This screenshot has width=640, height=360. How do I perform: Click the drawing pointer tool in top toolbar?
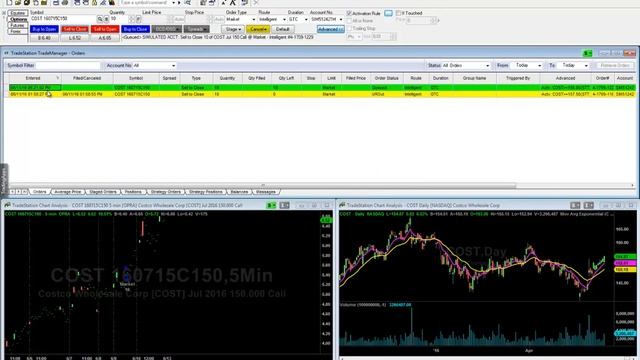223,3
